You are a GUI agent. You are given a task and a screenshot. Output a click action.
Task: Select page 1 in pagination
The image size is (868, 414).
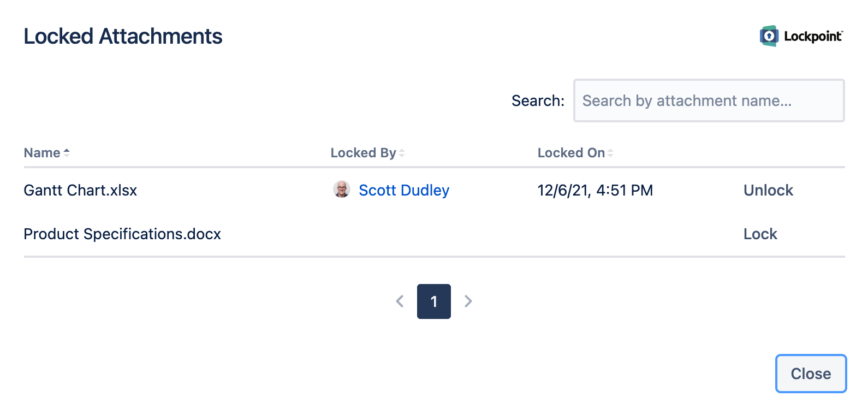click(434, 301)
